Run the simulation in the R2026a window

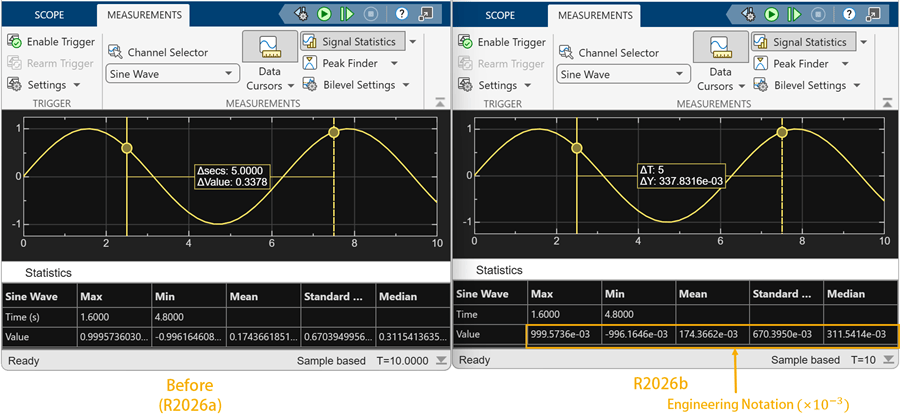click(324, 14)
